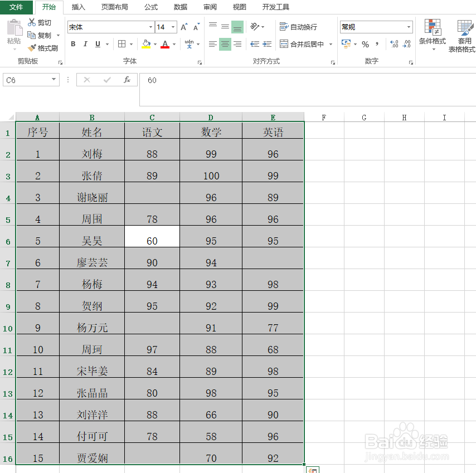Click the accounting number format icon
This screenshot has width=476, height=473.
[346, 44]
